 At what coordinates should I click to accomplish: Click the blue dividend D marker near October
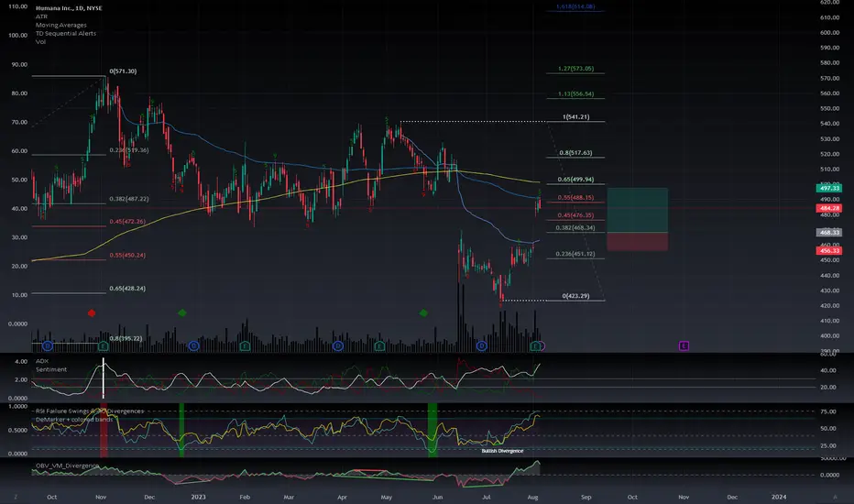48,346
